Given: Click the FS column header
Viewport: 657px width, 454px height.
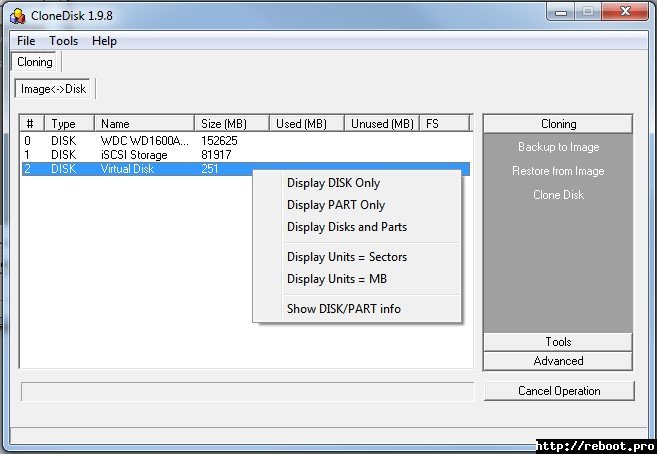Looking at the screenshot, I should (x=445, y=124).
